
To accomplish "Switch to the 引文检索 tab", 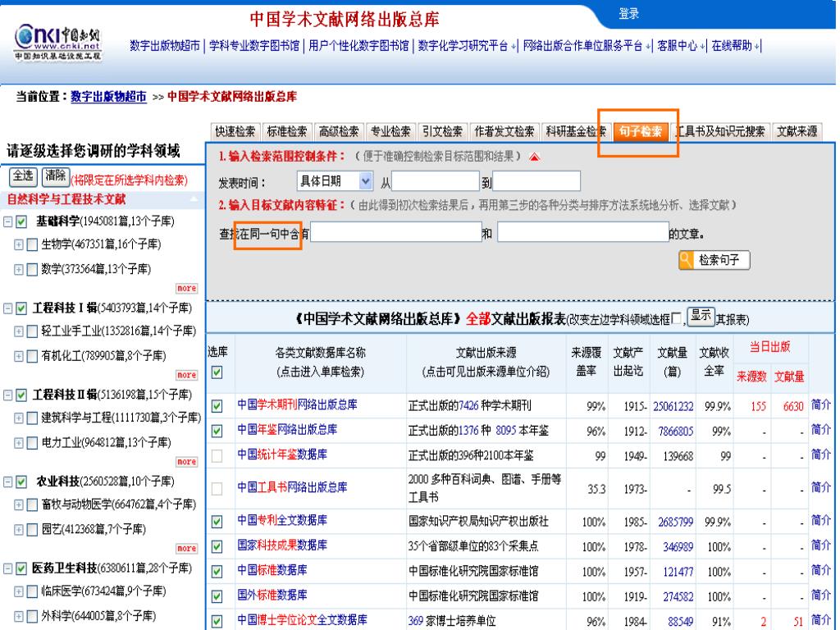I will click(x=442, y=131).
